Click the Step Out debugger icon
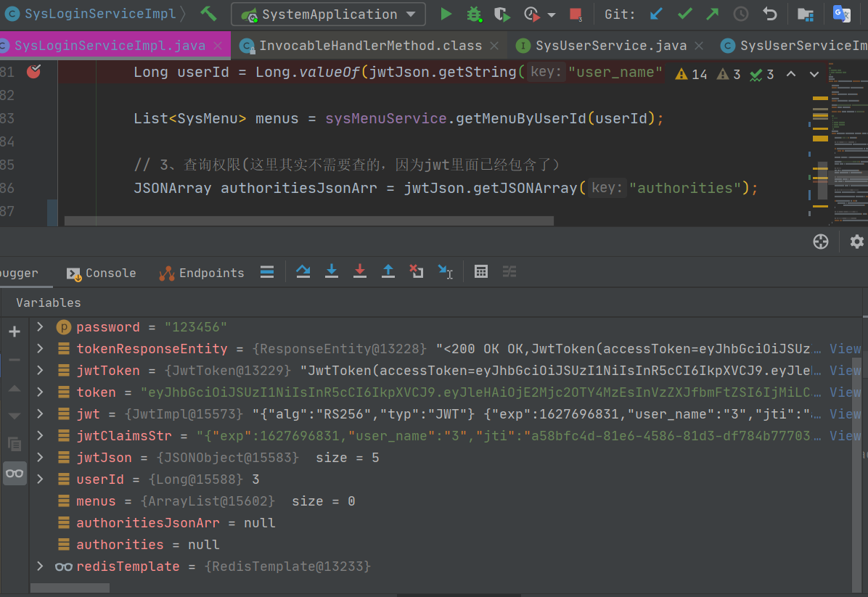 (x=388, y=271)
